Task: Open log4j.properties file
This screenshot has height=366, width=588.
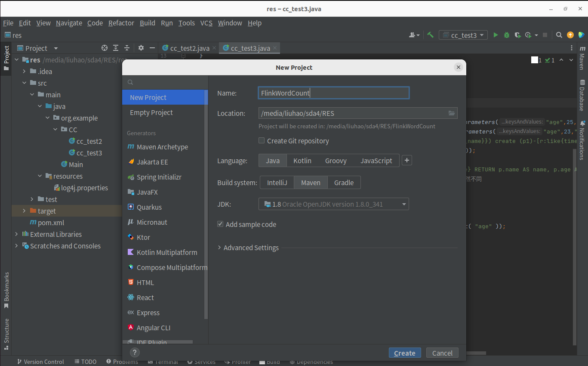Action: click(x=81, y=188)
